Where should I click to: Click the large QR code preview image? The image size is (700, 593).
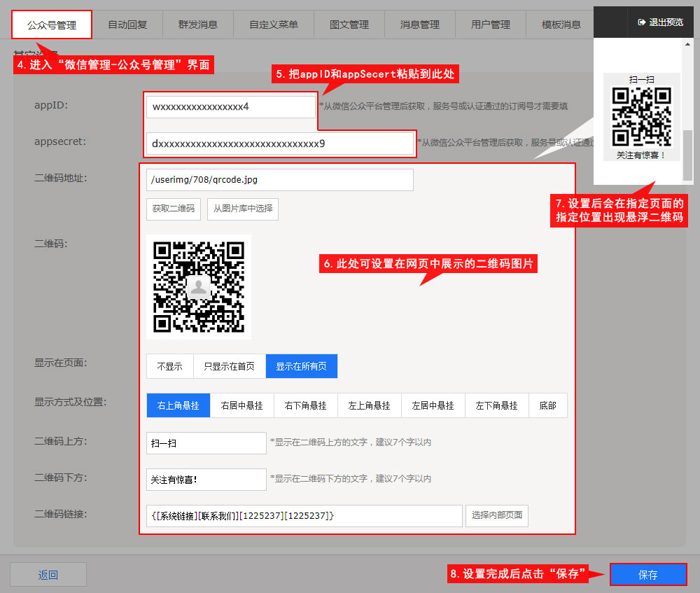click(199, 286)
